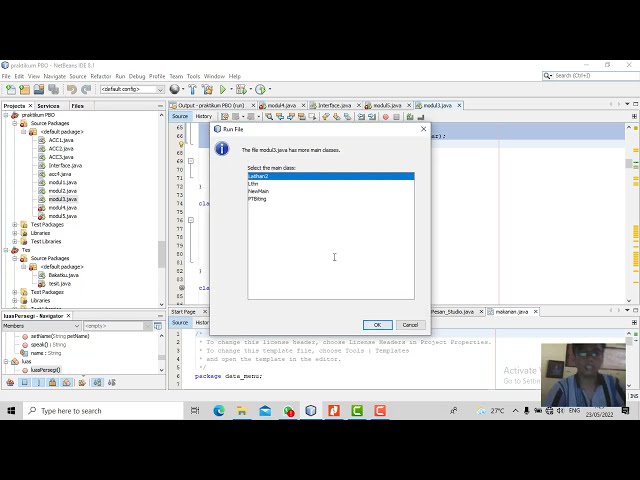Image resolution: width=640 pixels, height=480 pixels.
Task: Collapse the praktikum PBO project node
Action: (x=6, y=115)
